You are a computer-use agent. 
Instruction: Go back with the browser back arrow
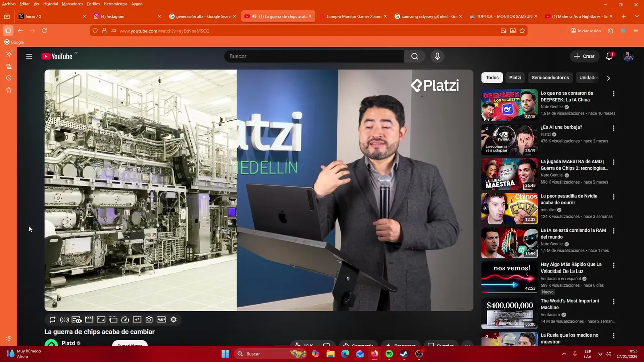point(20,31)
